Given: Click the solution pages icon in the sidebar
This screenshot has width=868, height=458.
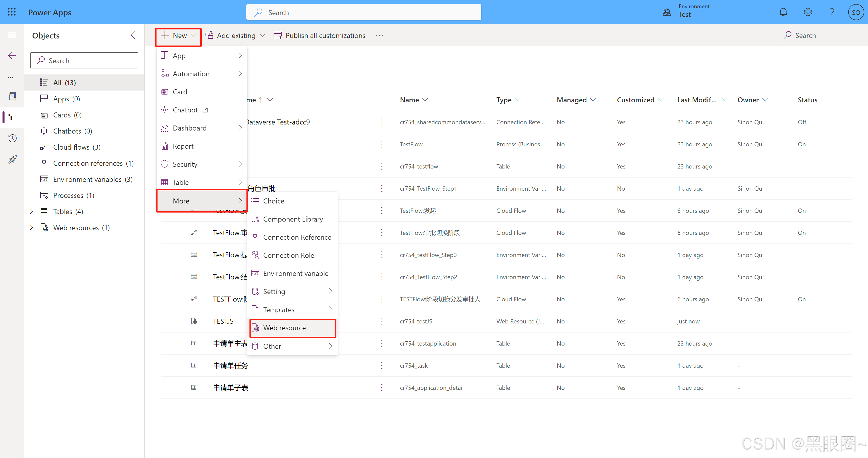Looking at the screenshot, I should tap(13, 96).
